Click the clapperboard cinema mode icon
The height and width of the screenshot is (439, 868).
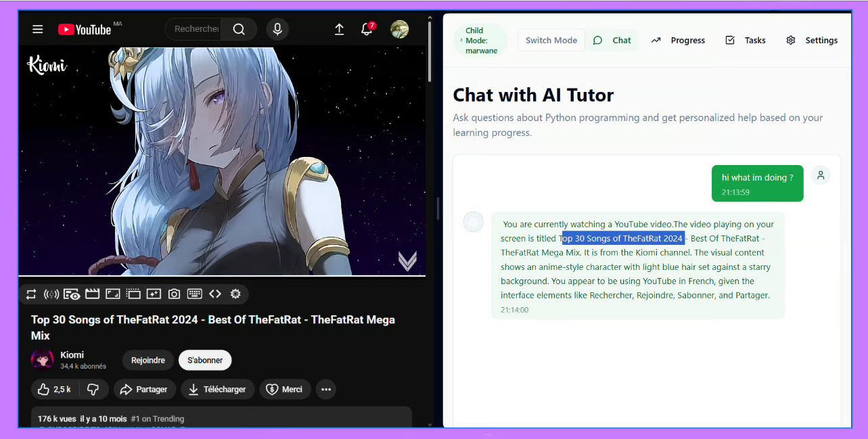click(x=92, y=294)
